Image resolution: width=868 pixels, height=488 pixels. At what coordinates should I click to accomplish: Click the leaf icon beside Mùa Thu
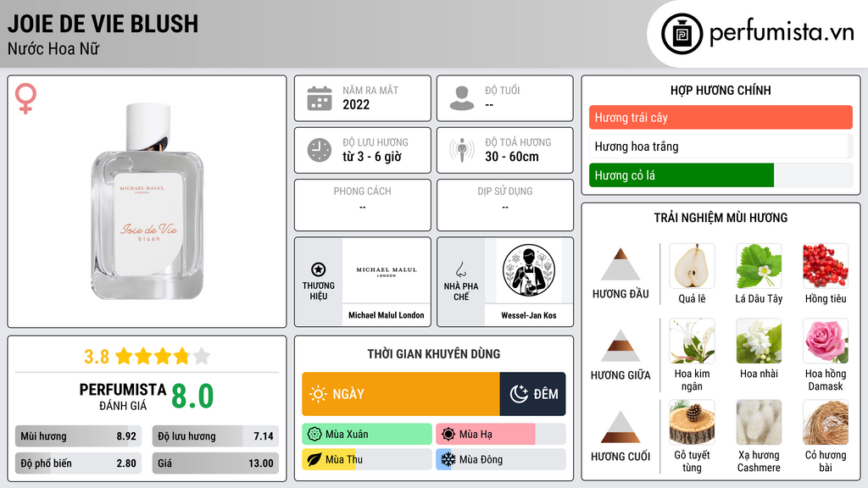point(314,459)
